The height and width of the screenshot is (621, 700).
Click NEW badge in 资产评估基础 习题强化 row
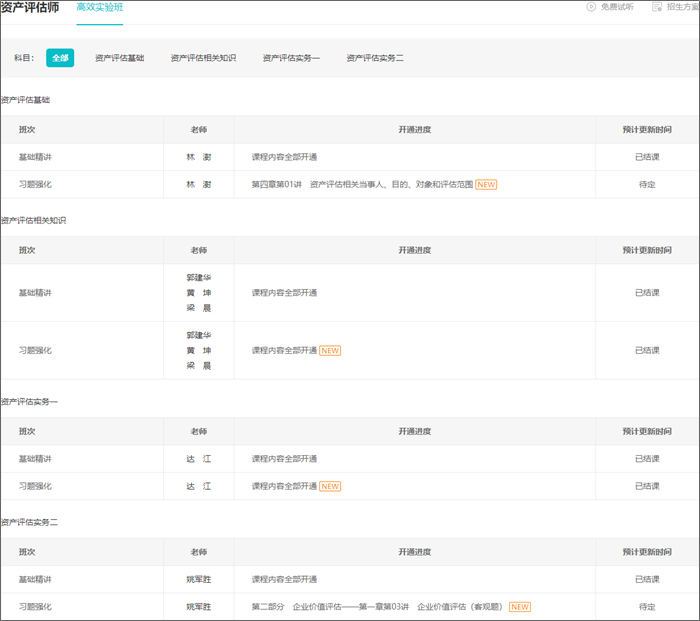click(486, 184)
